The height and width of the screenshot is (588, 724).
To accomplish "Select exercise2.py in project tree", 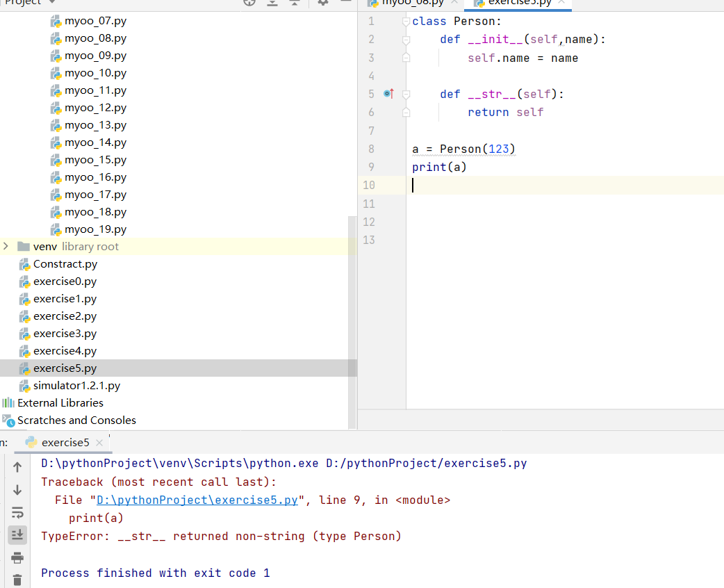I will point(58,316).
